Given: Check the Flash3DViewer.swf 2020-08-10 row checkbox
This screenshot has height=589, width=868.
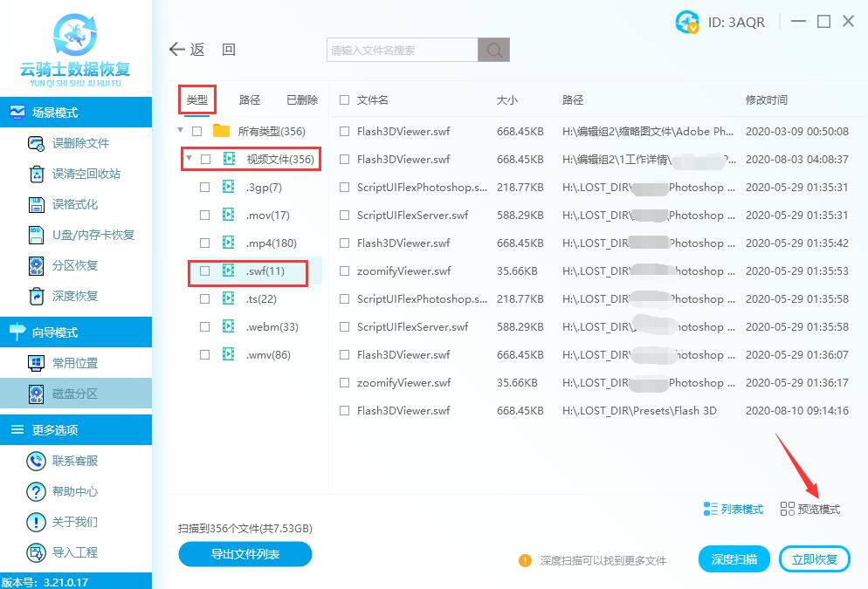Looking at the screenshot, I should pyautogui.click(x=344, y=410).
